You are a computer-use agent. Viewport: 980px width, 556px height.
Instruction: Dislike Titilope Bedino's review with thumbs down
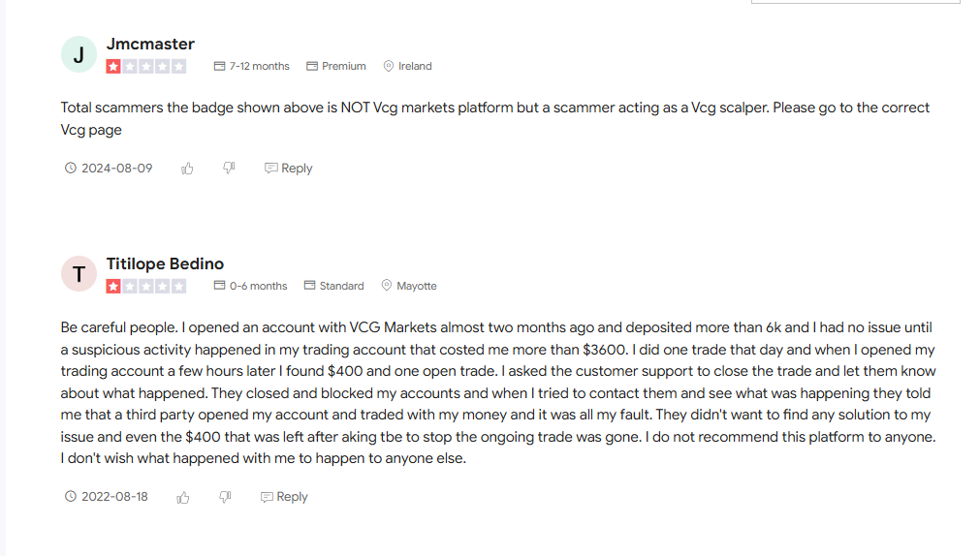[x=225, y=497]
